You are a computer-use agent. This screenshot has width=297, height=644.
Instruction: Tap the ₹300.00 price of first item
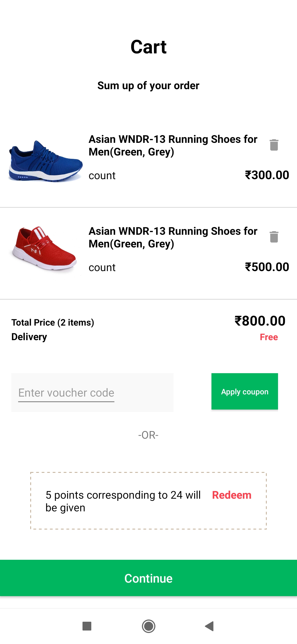[267, 175]
